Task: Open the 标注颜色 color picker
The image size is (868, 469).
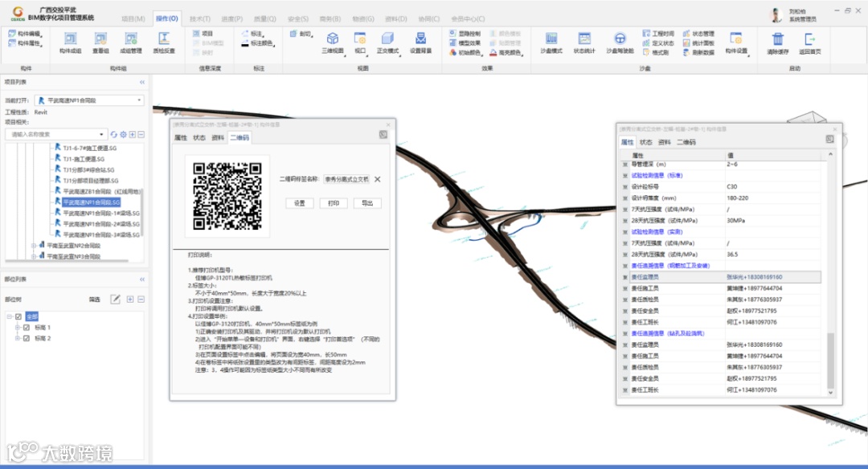Action: 258,43
